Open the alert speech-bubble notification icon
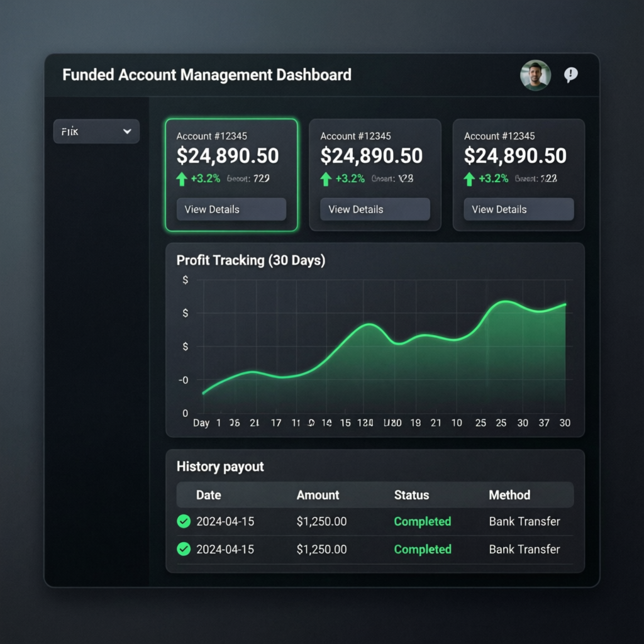The width and height of the screenshot is (644, 644). tap(570, 75)
